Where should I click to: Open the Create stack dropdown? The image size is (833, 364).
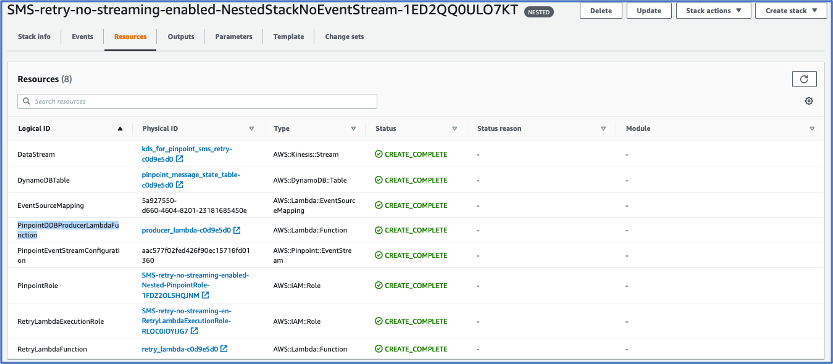pos(792,11)
